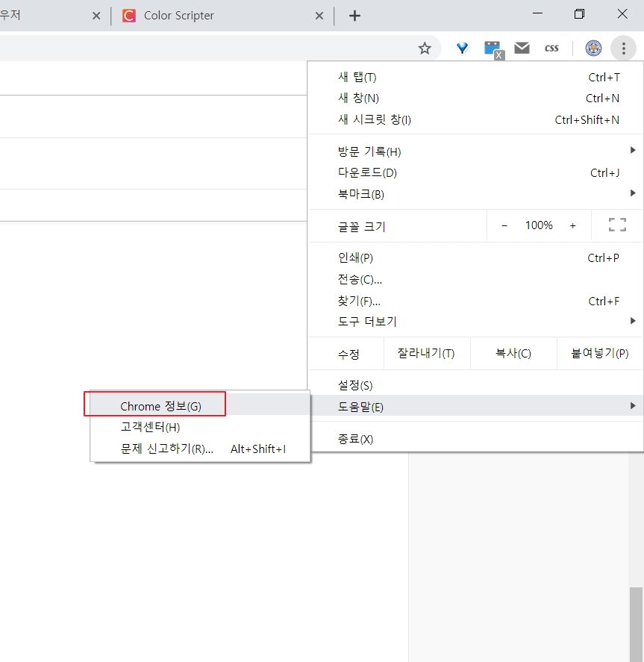Click 복사(C) copy button
This screenshot has height=662, width=644.
click(513, 353)
